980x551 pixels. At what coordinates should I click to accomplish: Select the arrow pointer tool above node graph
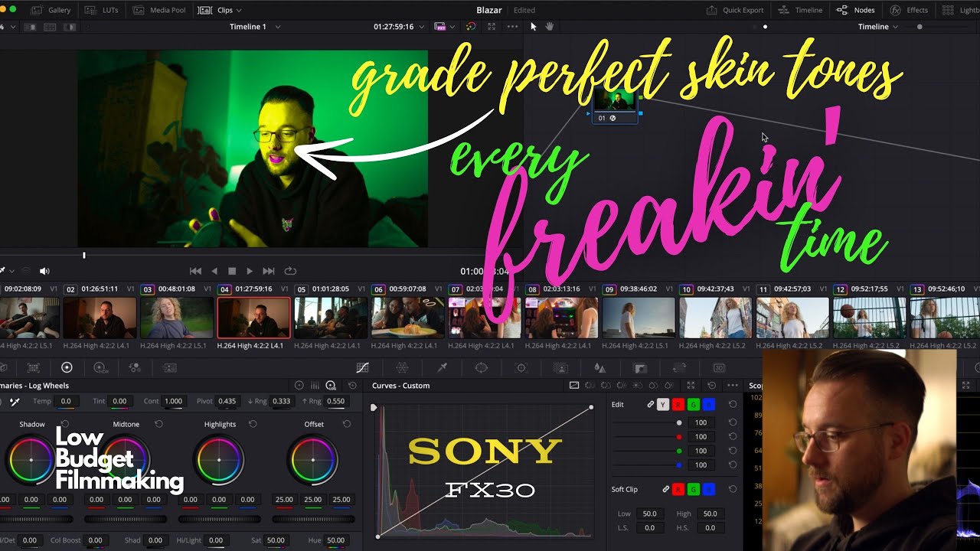pyautogui.click(x=534, y=27)
